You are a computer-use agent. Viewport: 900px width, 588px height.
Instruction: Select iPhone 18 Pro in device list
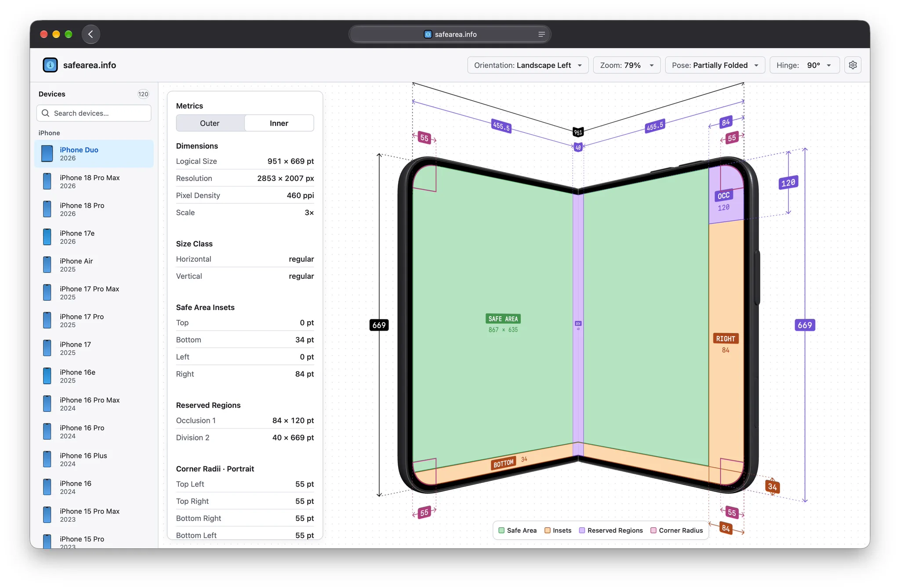coord(94,209)
